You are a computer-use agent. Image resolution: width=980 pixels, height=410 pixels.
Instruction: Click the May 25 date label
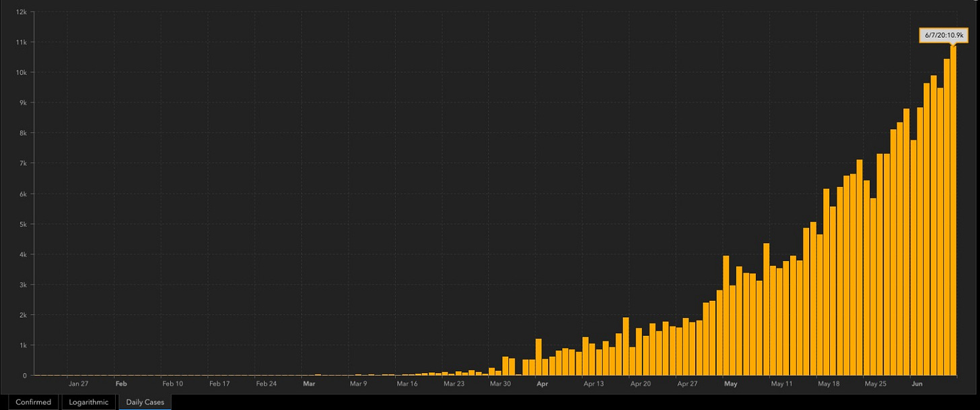click(x=876, y=384)
